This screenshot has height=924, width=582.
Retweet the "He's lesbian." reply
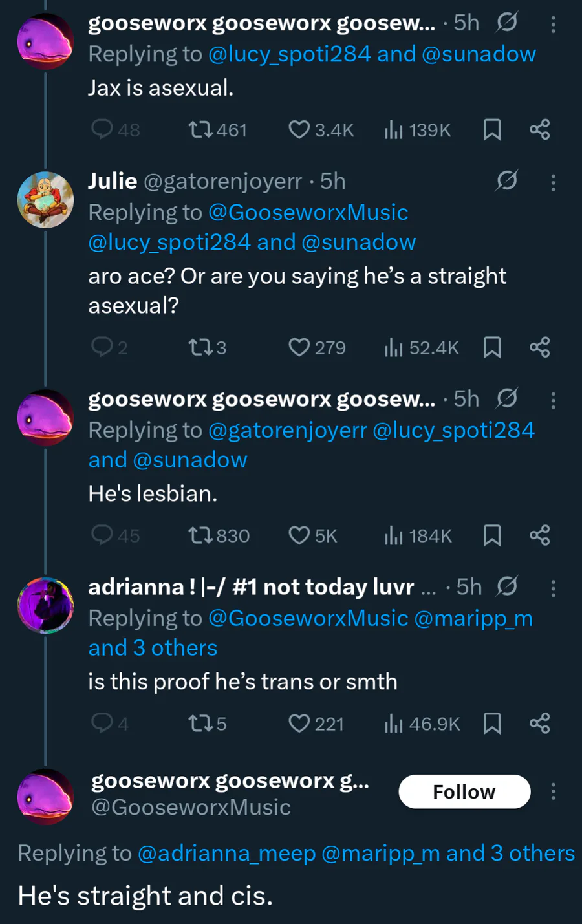(x=199, y=535)
